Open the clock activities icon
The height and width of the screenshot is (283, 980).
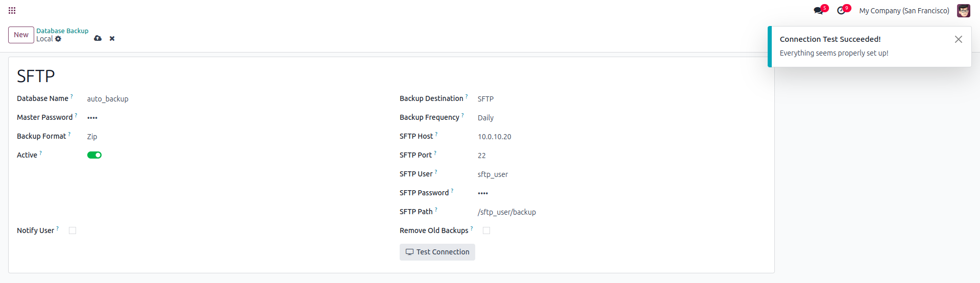[x=841, y=11]
